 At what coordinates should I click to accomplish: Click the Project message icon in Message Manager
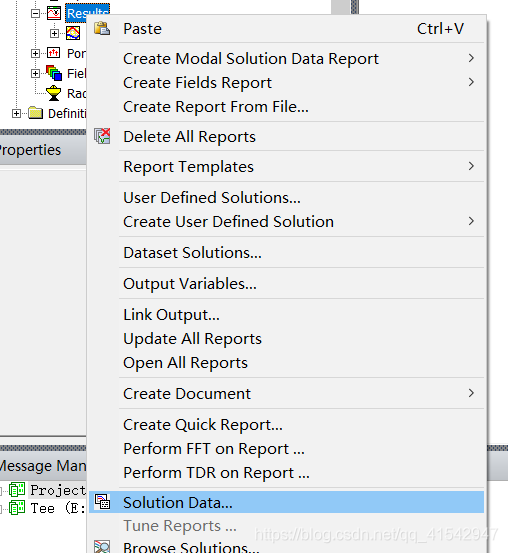(x=17, y=490)
